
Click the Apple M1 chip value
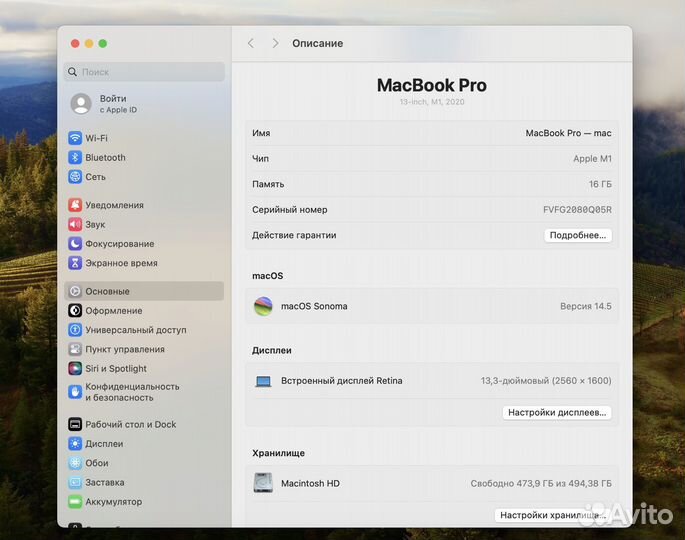pos(592,159)
